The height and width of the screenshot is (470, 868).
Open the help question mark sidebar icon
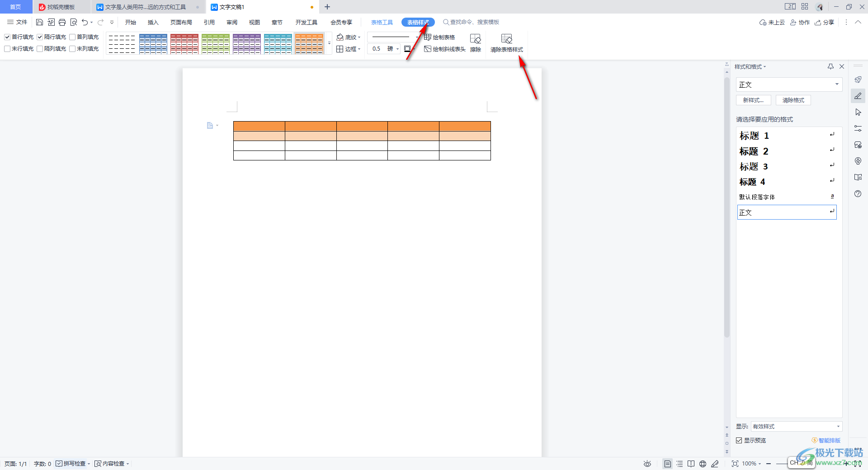pos(858,193)
